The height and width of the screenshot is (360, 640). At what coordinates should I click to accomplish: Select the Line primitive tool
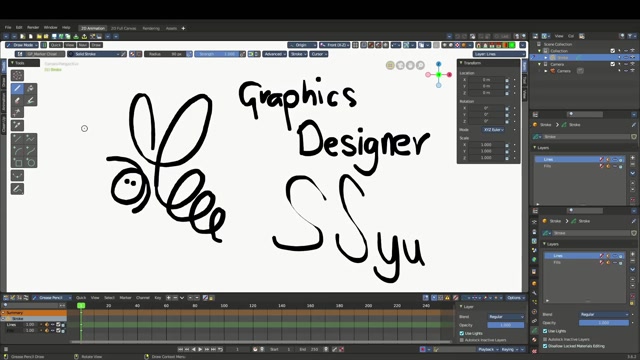[18, 139]
